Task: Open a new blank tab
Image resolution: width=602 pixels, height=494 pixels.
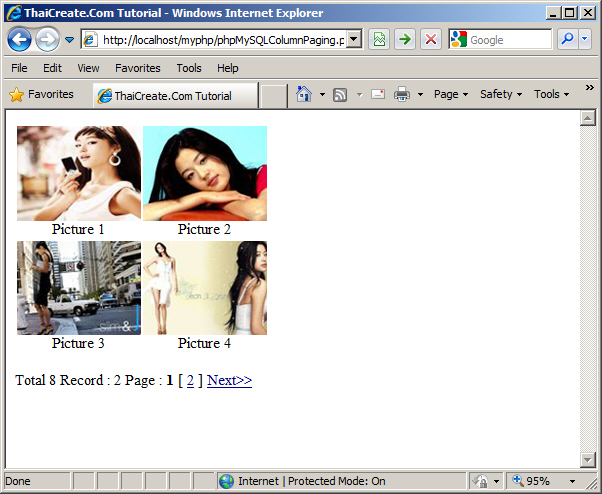Action: (x=273, y=96)
